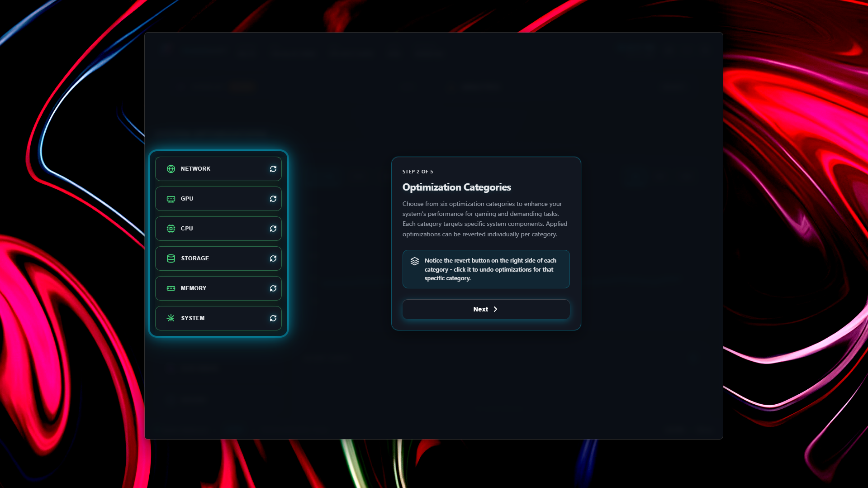Click the RAM icon beside MEMORY
The height and width of the screenshot is (488, 868).
pyautogui.click(x=171, y=288)
